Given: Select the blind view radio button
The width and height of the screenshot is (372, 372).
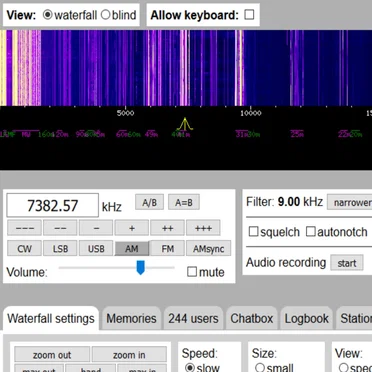Looking at the screenshot, I should click(105, 15).
